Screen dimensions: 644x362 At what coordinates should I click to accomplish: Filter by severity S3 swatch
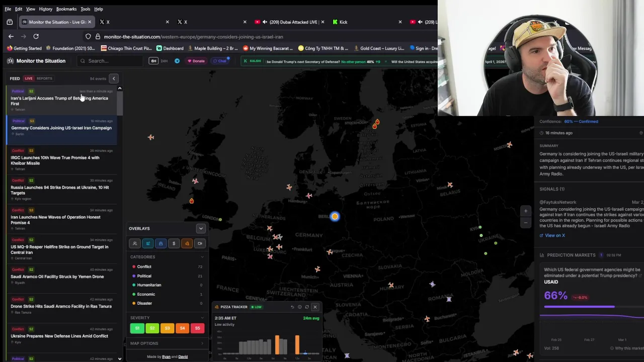[x=167, y=328]
